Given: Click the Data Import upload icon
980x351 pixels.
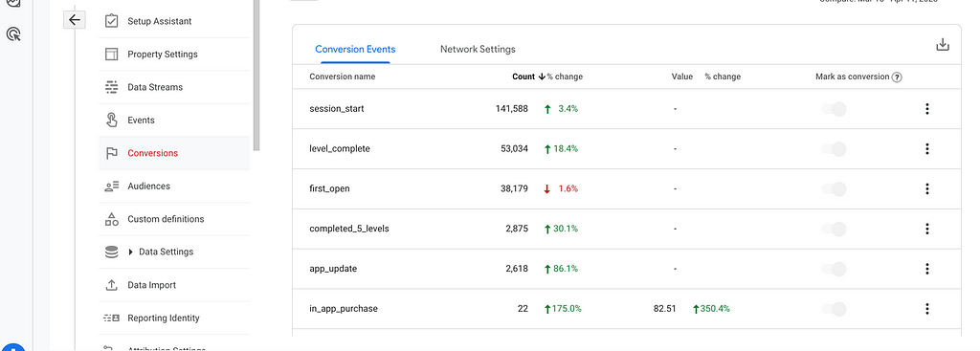Looking at the screenshot, I should click(x=111, y=285).
